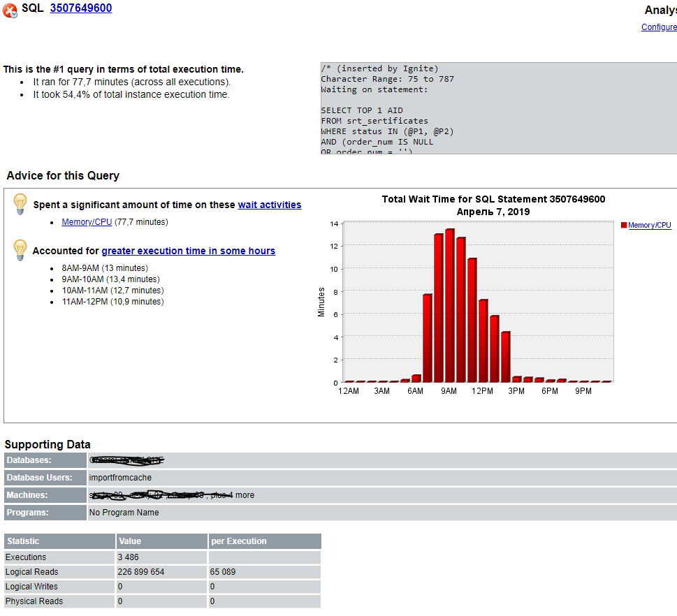The width and height of the screenshot is (677, 616).
Task: Click the 'It ran for 77,7 minutes' line
Action: (x=131, y=82)
